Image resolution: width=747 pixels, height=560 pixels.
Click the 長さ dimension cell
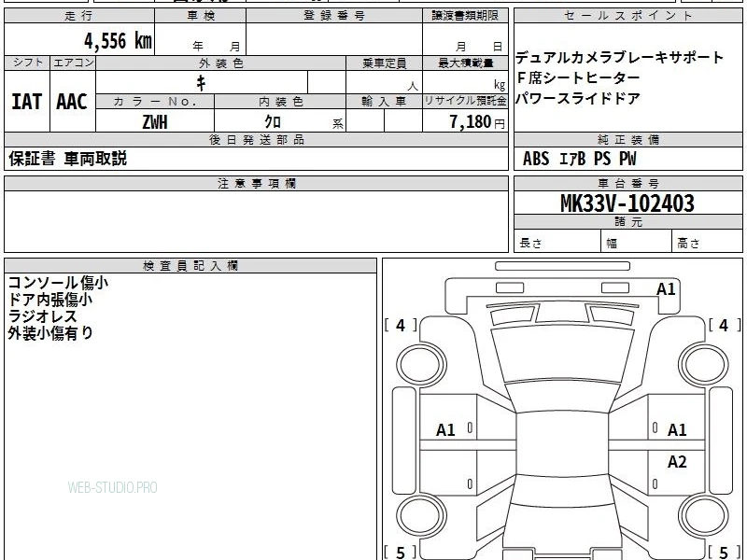[x=557, y=241]
